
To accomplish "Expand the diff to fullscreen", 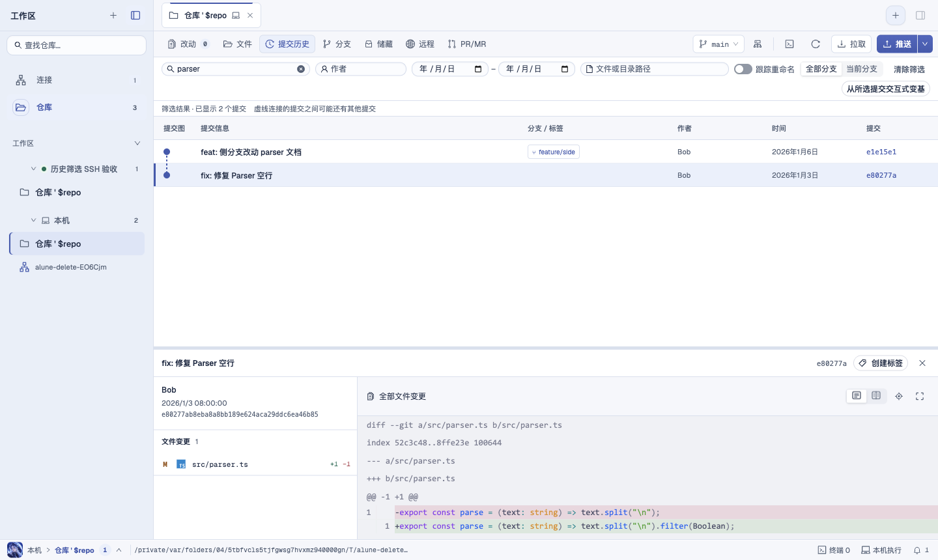I will point(920,396).
